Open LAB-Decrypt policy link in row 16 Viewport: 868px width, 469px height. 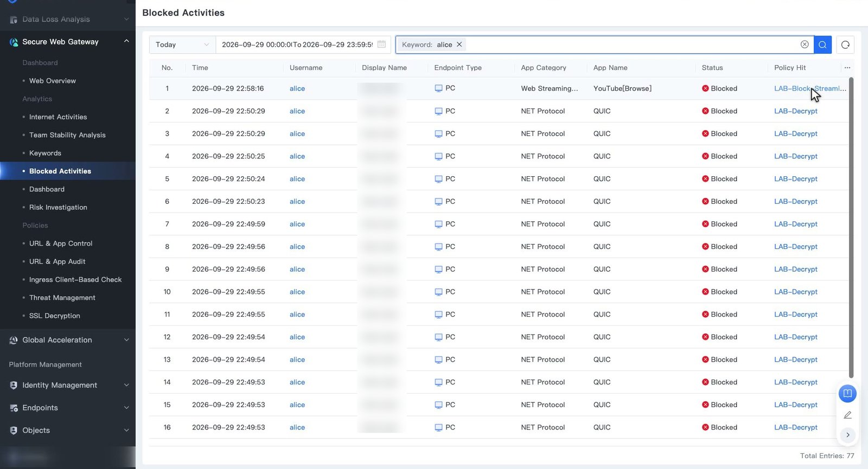[796, 427]
